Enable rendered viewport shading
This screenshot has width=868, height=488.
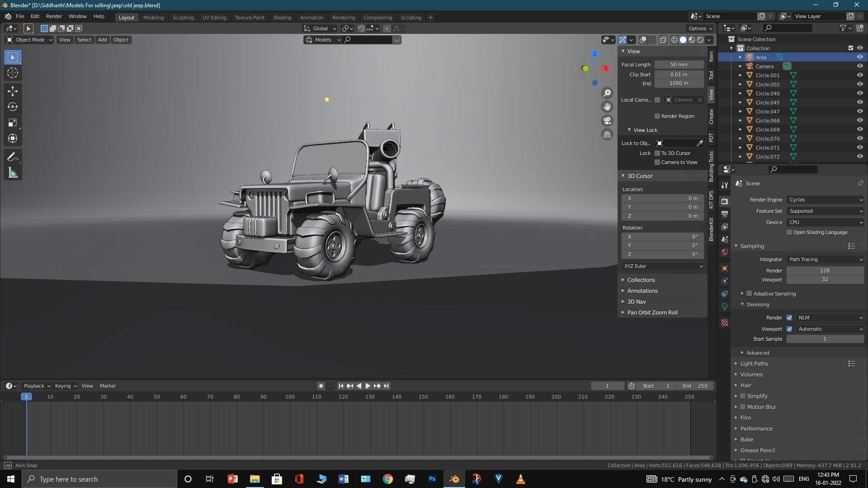tap(700, 40)
